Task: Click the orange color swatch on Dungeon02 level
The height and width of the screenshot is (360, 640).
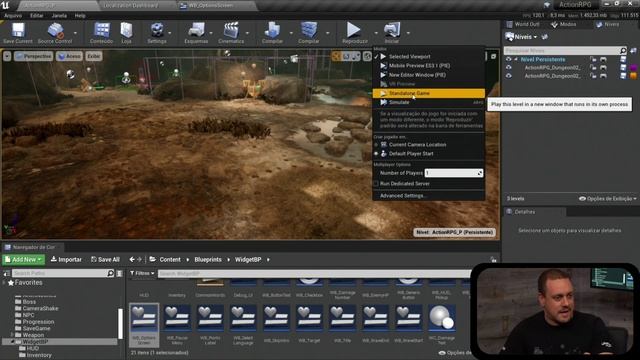Action: [633, 76]
